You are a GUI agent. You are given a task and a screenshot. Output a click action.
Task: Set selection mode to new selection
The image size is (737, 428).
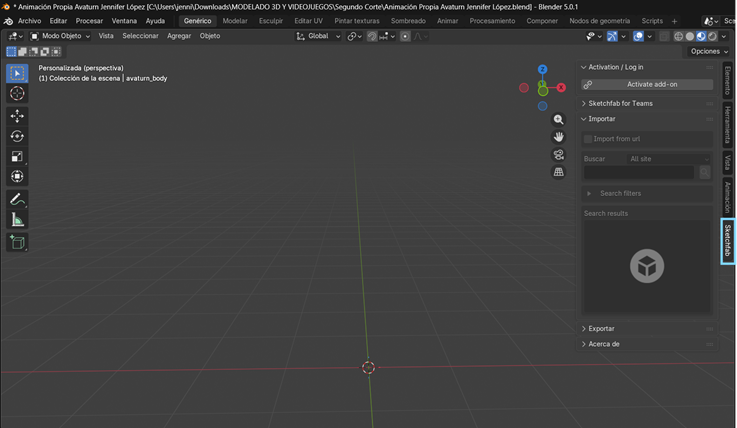[x=11, y=52]
